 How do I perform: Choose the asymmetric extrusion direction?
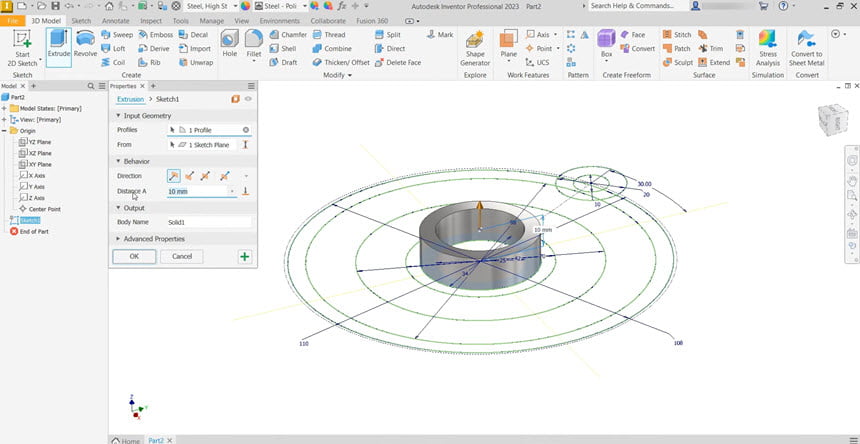click(224, 176)
